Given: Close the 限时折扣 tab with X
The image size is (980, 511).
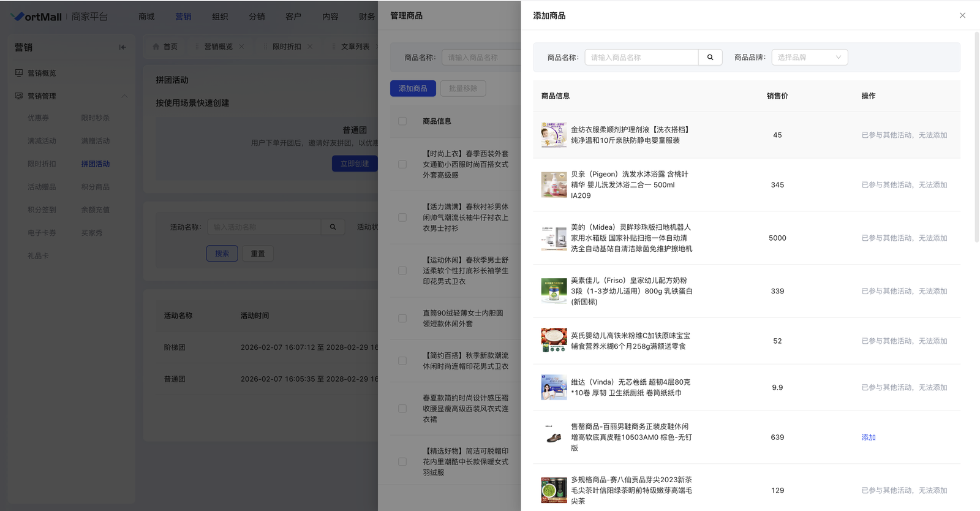Looking at the screenshot, I should tap(310, 47).
